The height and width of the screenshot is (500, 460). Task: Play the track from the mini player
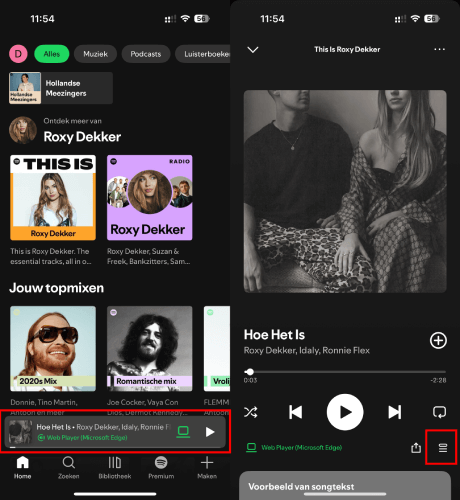tap(210, 432)
